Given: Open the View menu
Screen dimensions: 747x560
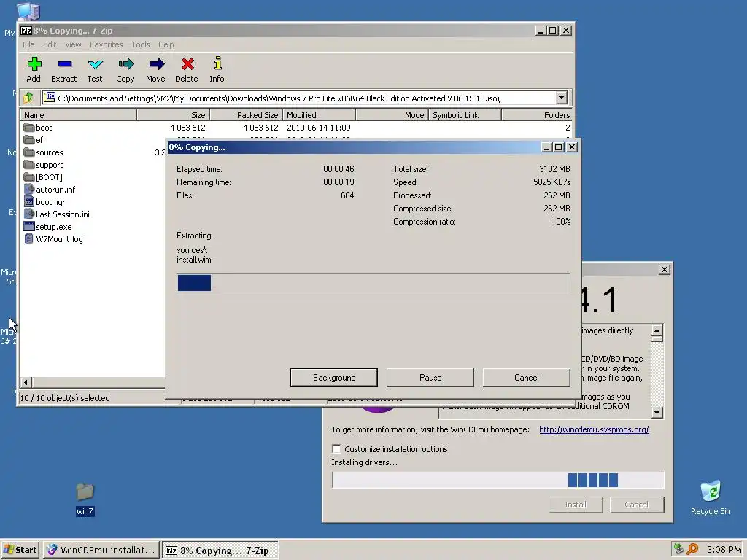Looking at the screenshot, I should (73, 44).
